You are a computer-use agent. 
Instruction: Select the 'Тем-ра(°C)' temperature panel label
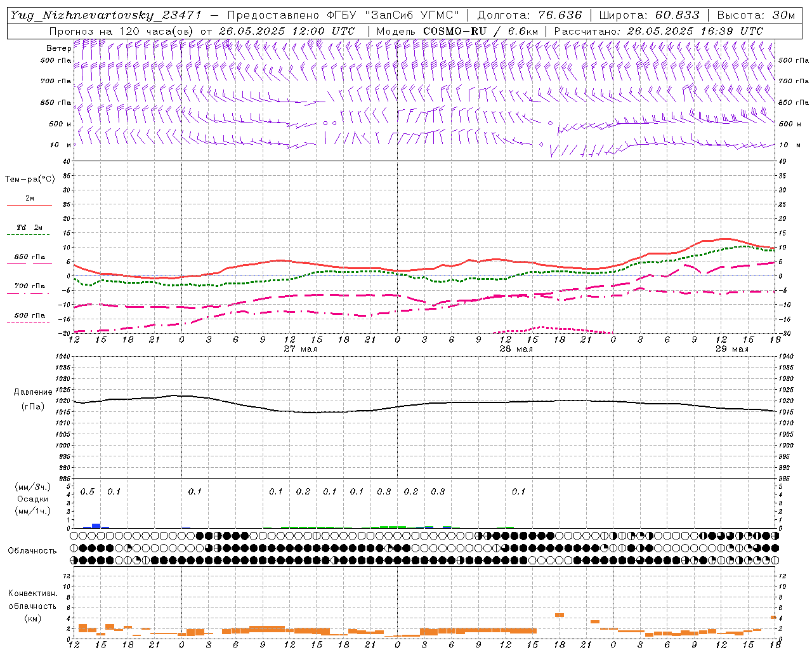(30, 180)
